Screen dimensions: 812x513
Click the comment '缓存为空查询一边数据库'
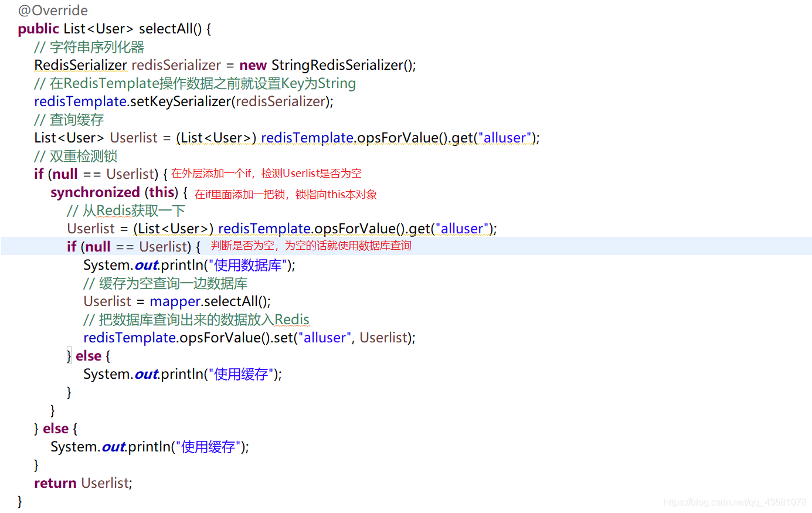coord(165,283)
